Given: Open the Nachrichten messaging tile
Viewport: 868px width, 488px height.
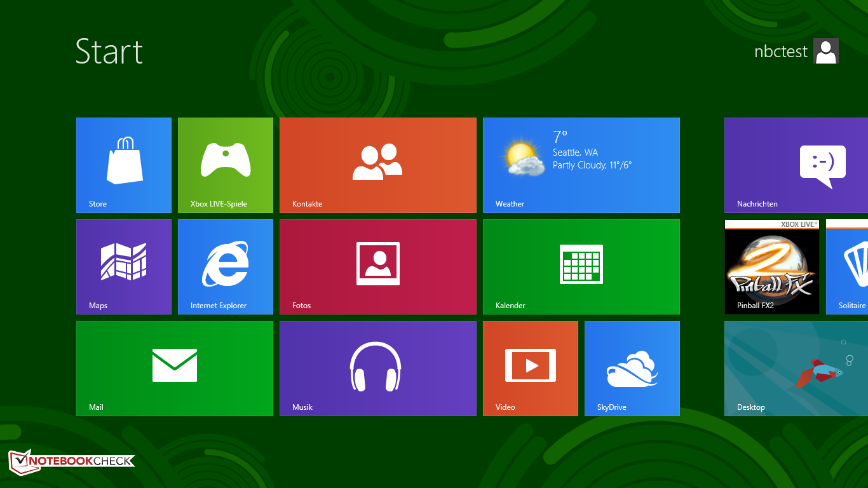Looking at the screenshot, I should [x=796, y=165].
